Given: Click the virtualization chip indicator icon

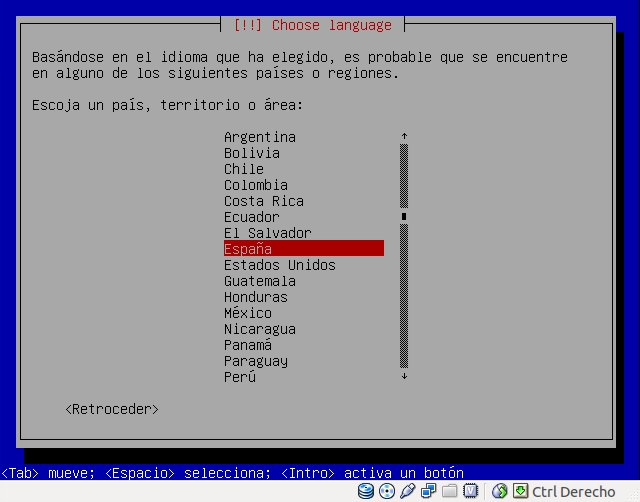Looking at the screenshot, I should 471,491.
